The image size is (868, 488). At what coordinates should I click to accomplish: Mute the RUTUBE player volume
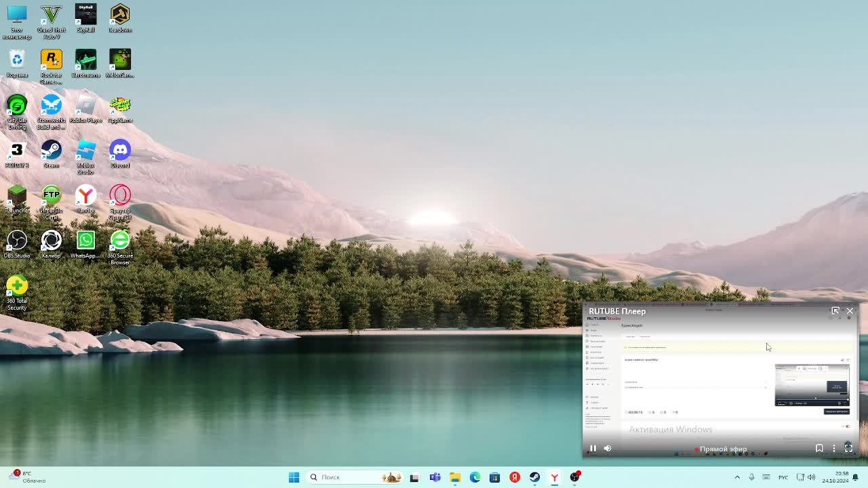click(x=608, y=448)
